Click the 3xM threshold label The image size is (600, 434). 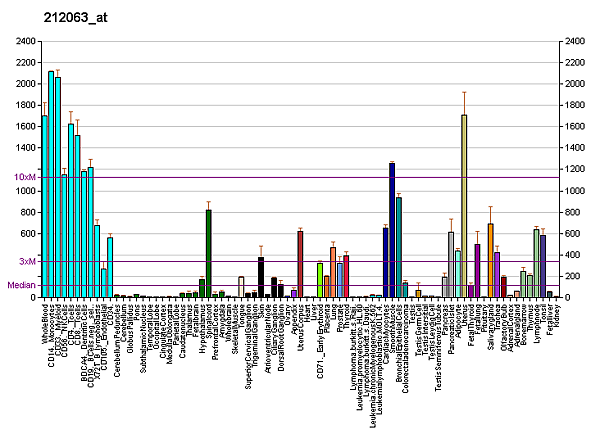pos(26,261)
